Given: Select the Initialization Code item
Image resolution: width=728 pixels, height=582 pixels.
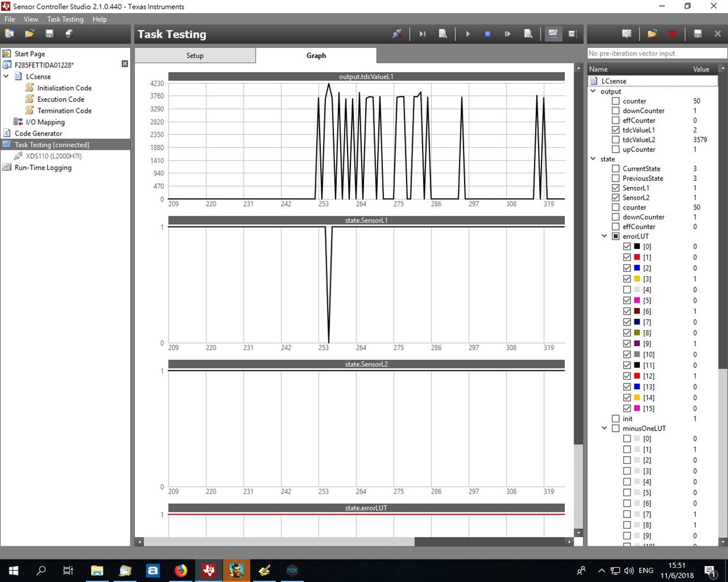Looking at the screenshot, I should pyautogui.click(x=65, y=88).
